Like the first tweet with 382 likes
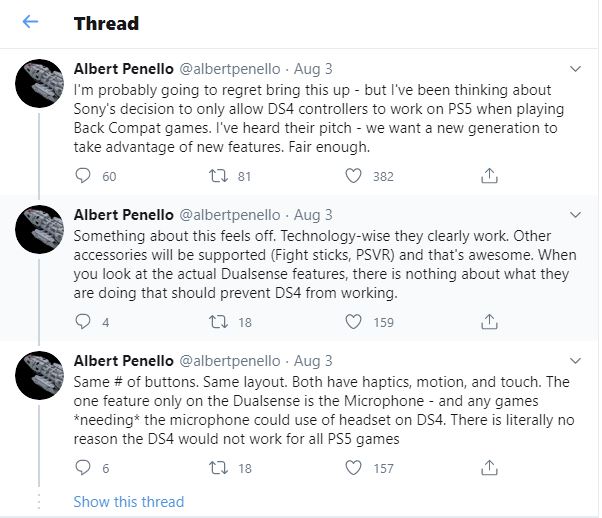The width and height of the screenshot is (602, 518). click(353, 176)
